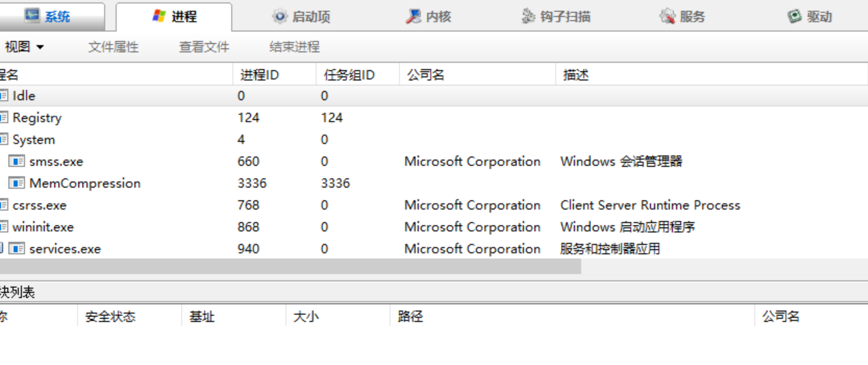
Task: Click Microsoft Corporation in wininit.exe row
Action: (472, 227)
